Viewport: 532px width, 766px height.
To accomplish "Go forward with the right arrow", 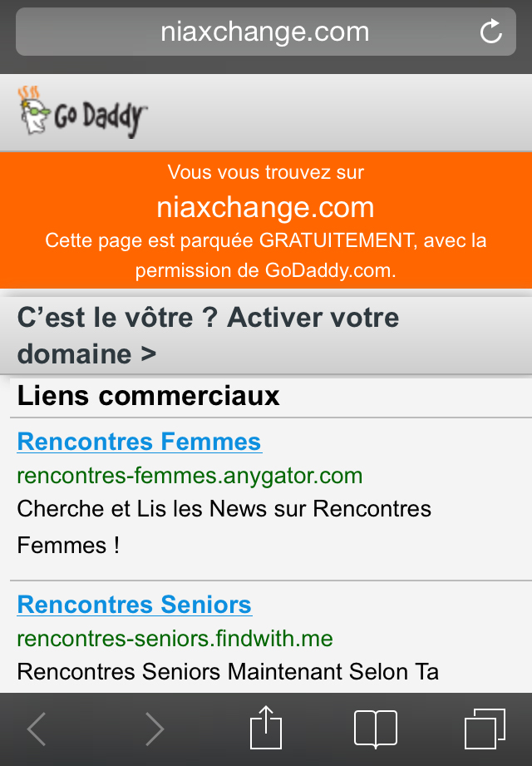I will click(155, 729).
